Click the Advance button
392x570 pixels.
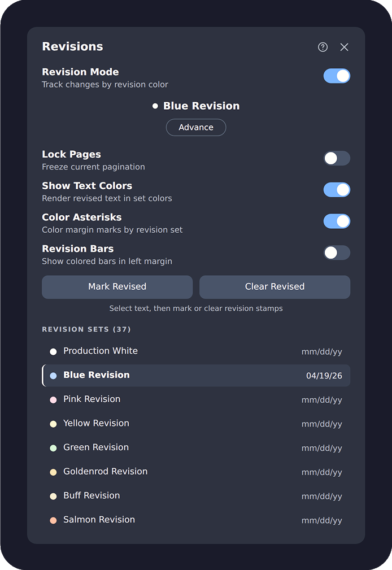pos(196,127)
